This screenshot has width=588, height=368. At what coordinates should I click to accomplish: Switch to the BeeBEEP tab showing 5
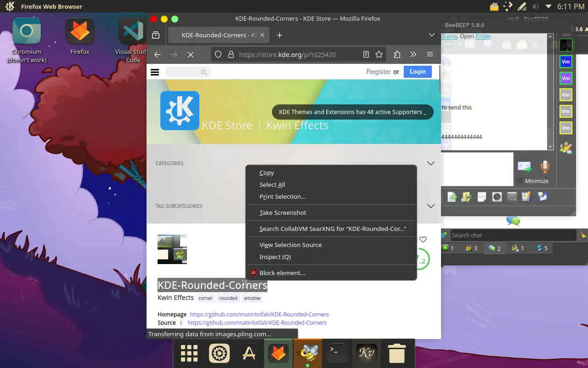(542, 248)
